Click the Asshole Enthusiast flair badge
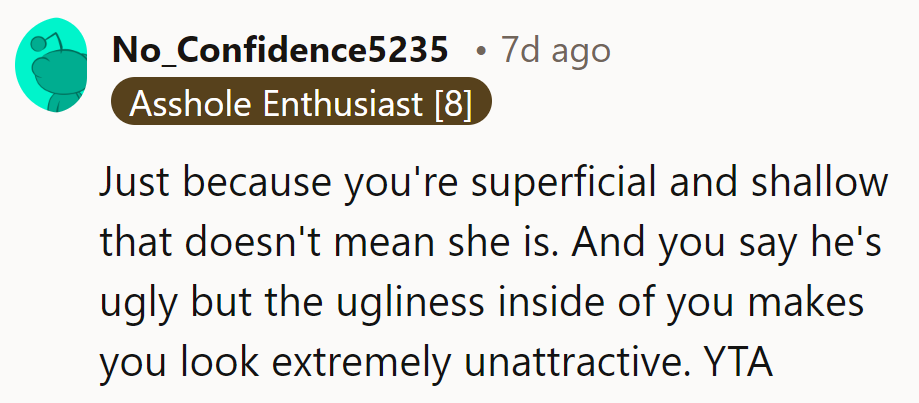919x403 pixels. (301, 104)
